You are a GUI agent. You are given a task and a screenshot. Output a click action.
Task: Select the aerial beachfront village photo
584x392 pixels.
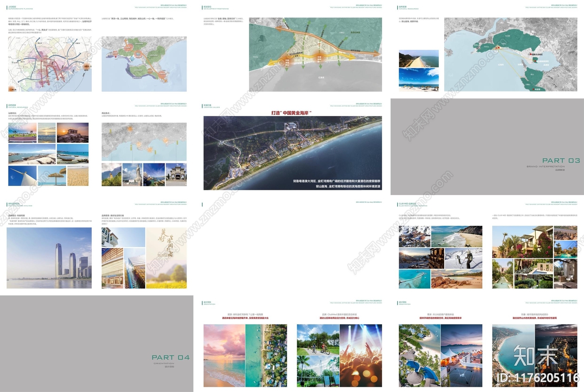click(x=266, y=356)
